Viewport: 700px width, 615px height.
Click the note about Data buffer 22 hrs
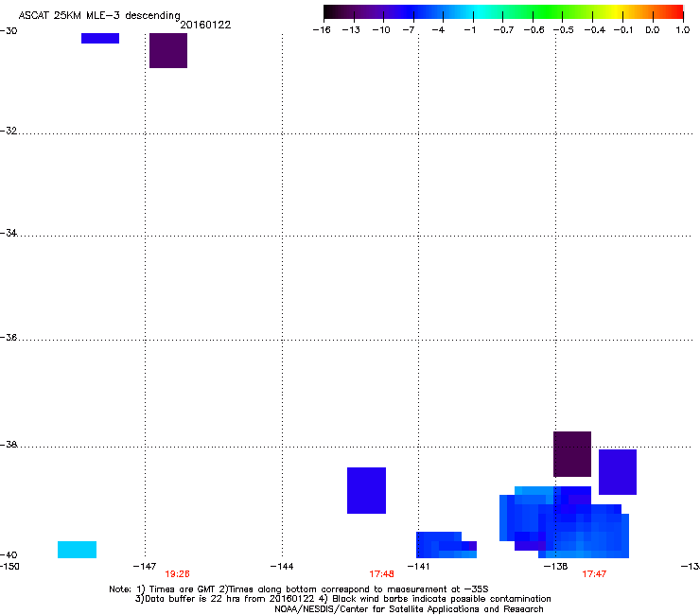342,599
